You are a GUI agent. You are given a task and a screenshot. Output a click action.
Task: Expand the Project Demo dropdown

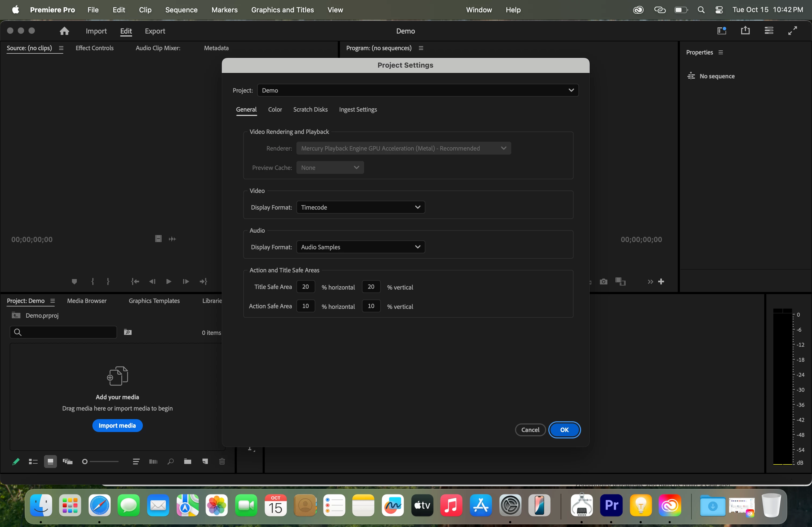click(x=418, y=90)
